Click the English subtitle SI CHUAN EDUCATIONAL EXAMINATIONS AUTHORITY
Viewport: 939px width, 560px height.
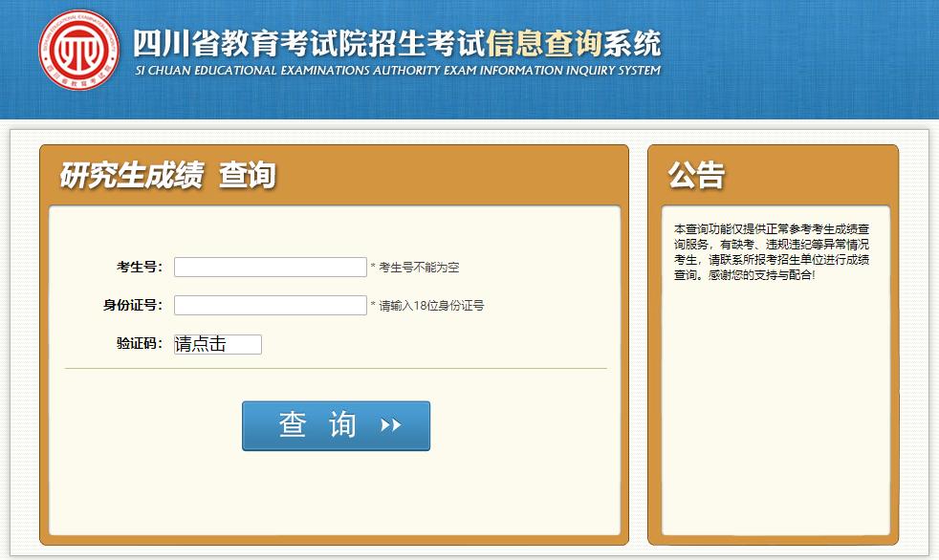tap(398, 70)
